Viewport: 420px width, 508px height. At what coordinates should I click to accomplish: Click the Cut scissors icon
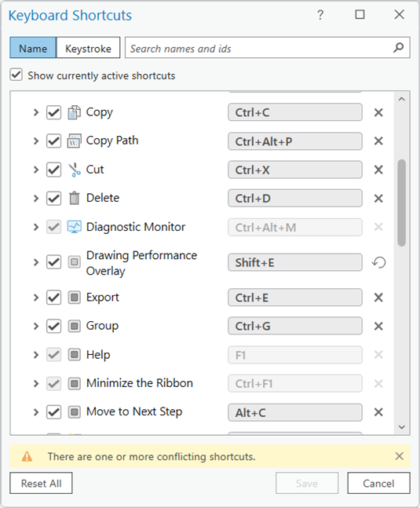tap(74, 170)
